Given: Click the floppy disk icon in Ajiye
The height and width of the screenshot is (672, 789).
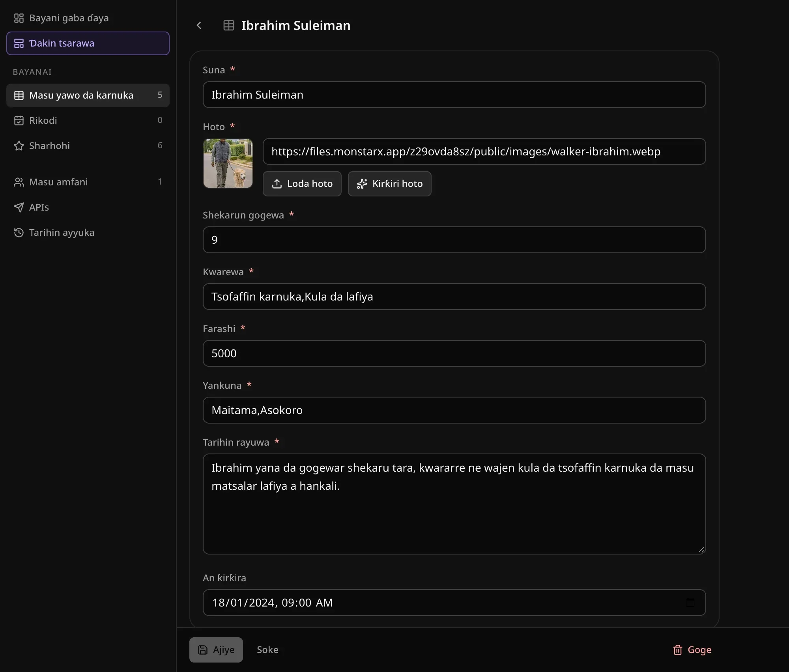Looking at the screenshot, I should pos(203,650).
